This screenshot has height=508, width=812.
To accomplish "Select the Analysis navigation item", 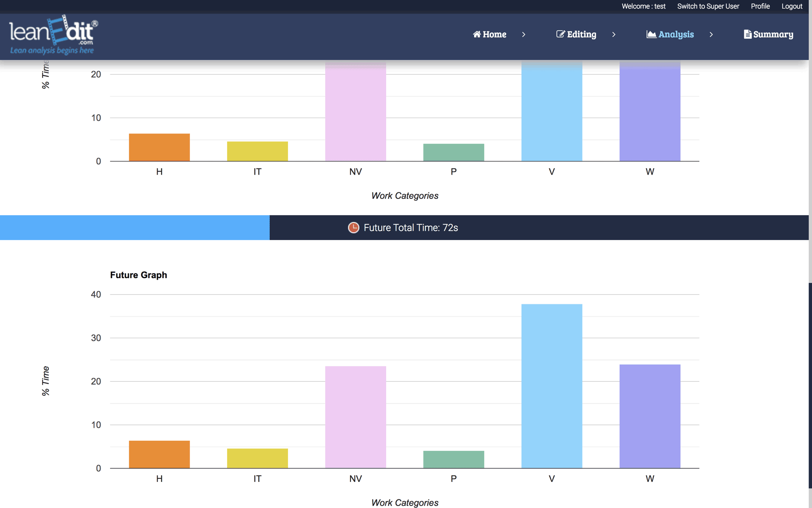I will click(670, 34).
